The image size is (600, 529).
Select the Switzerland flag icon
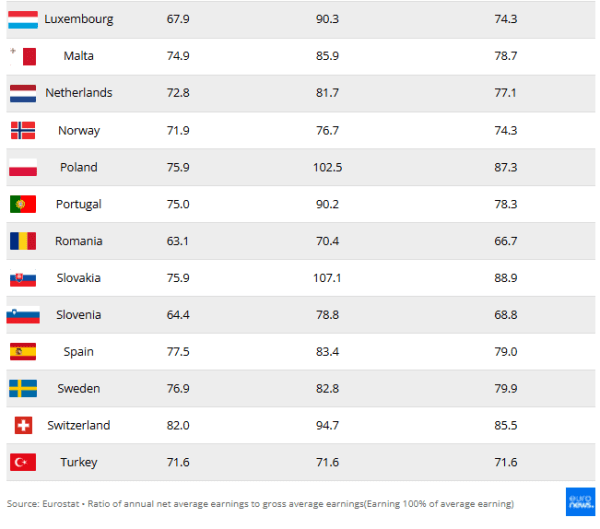(23, 425)
